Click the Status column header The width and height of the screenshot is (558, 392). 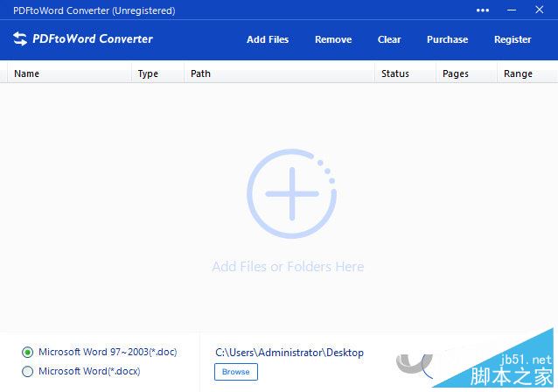click(x=405, y=73)
